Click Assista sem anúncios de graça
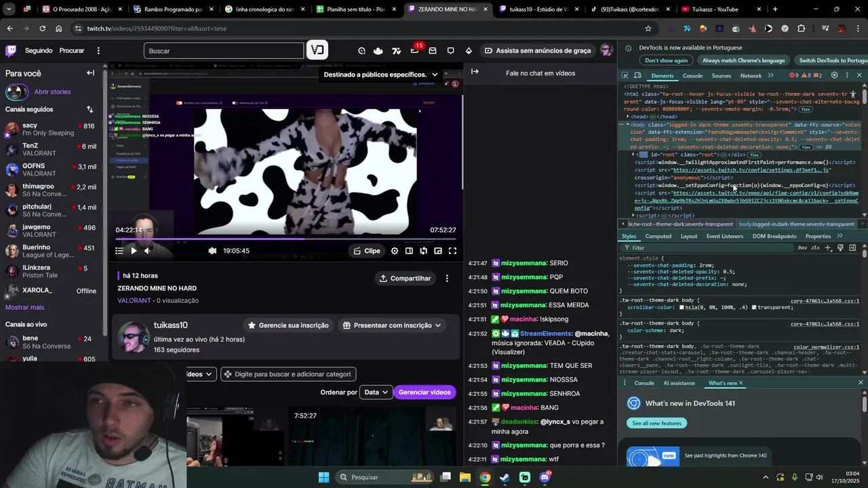868x488 pixels. (x=538, y=51)
